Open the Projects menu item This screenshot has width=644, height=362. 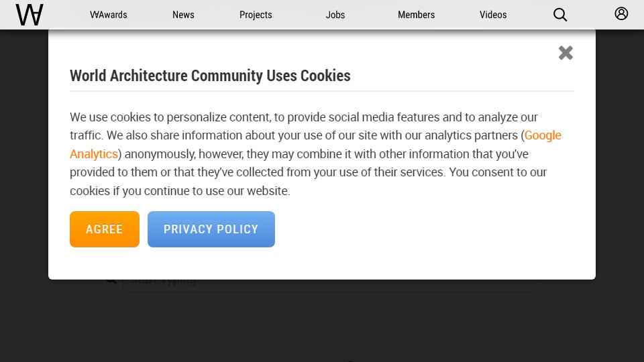point(256,15)
